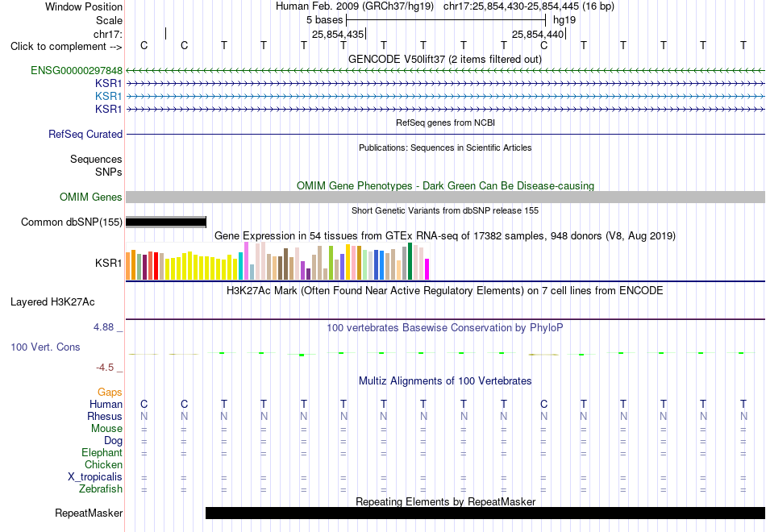Click the Zebrafish species label
Viewport: 766px width, 532px height.
pos(101,488)
